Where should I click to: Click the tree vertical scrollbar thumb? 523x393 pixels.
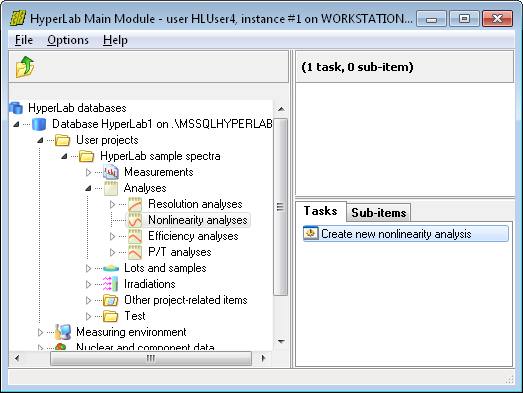pos(281,207)
